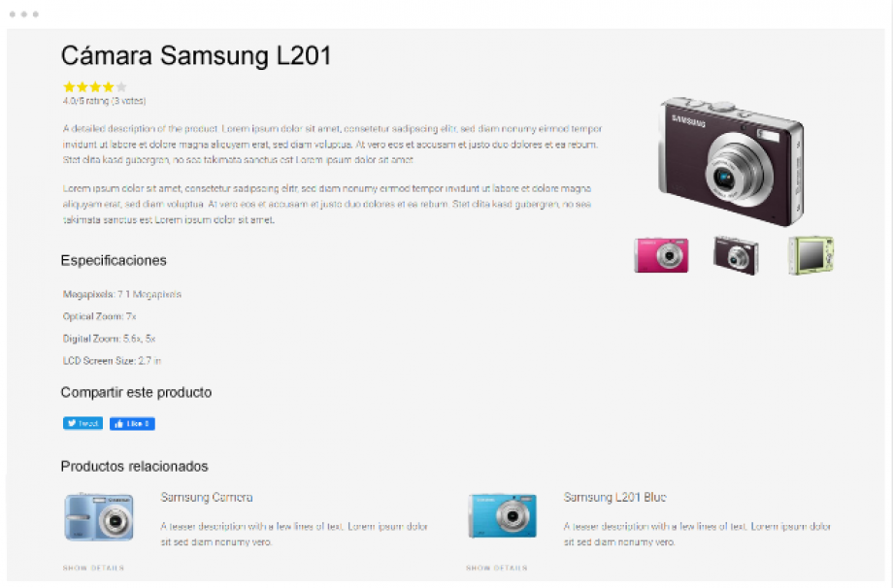Open the Samsung Camera product title link
The image size is (893, 588).
[x=207, y=497]
